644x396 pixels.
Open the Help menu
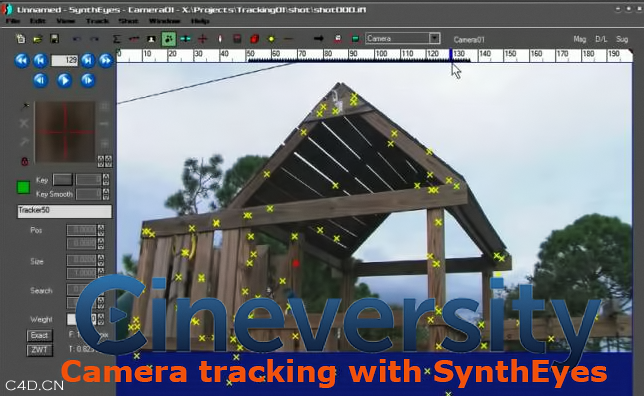(200, 21)
